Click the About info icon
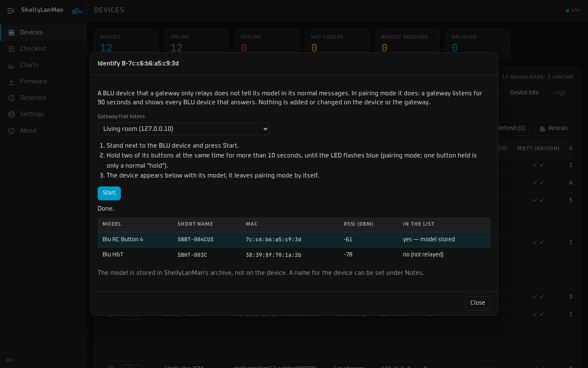The width and height of the screenshot is (588, 368). tap(11, 131)
